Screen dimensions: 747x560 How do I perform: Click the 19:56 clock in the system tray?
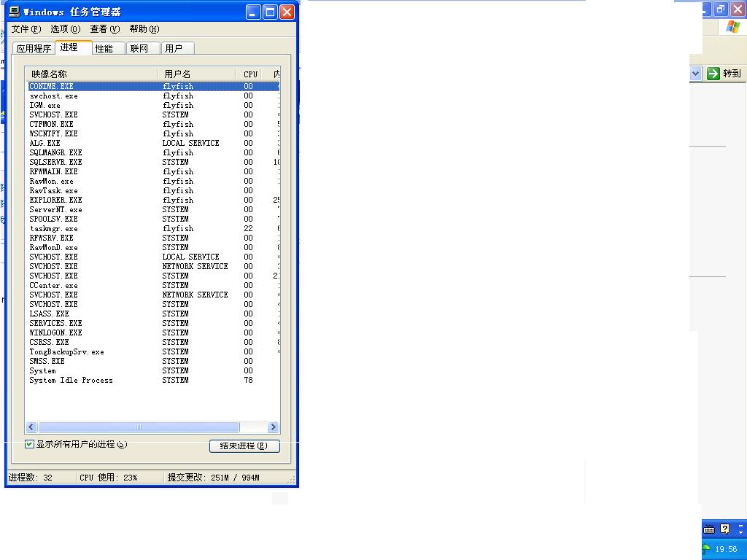point(726,549)
